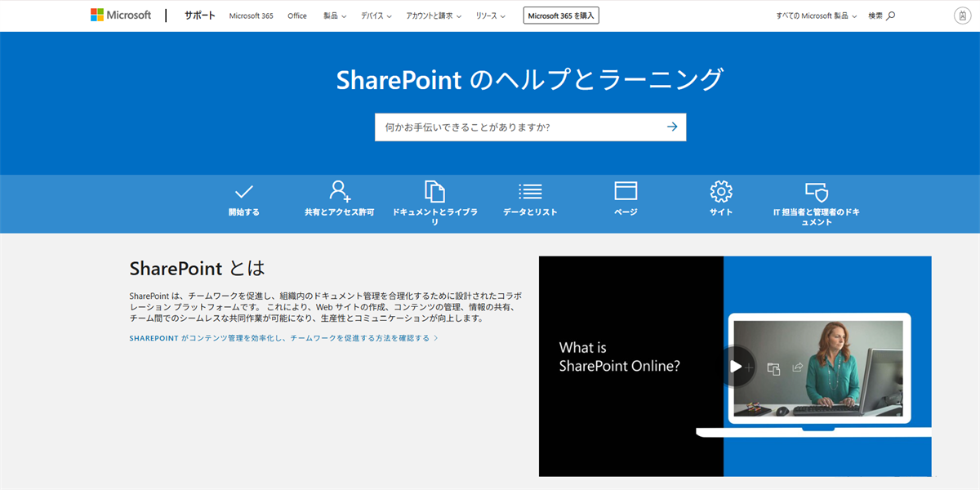
Task: Click the SharePoint とは heading
Action: (197, 269)
